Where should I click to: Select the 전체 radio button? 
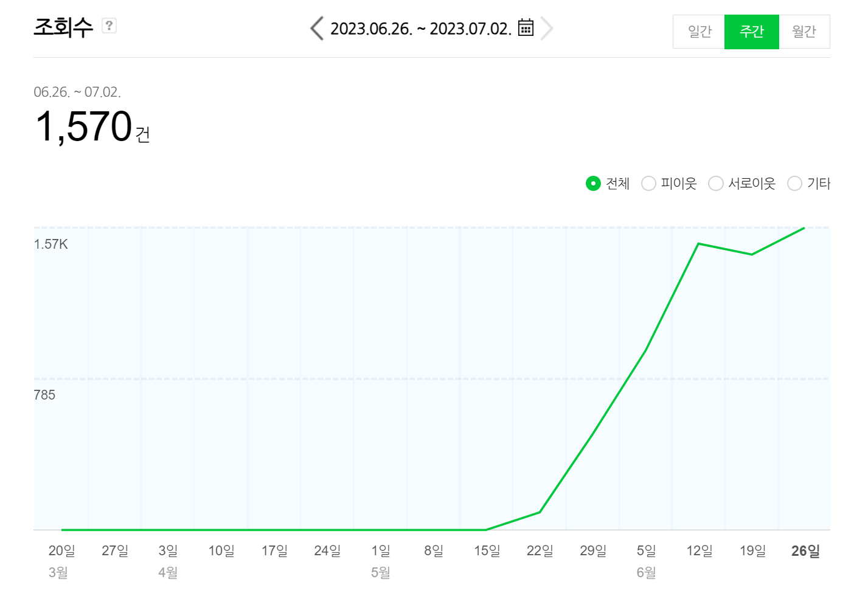pyautogui.click(x=593, y=183)
